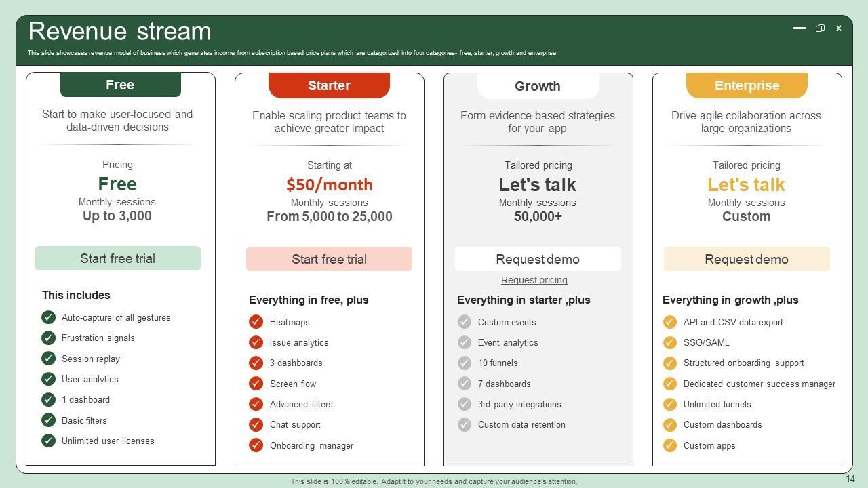
Task: Select the Starter plan header
Action: point(329,85)
